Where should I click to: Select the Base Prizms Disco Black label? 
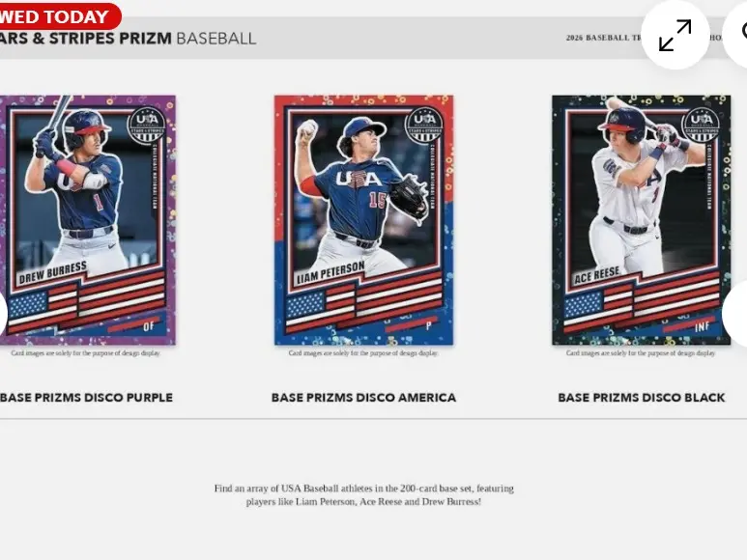642,397
